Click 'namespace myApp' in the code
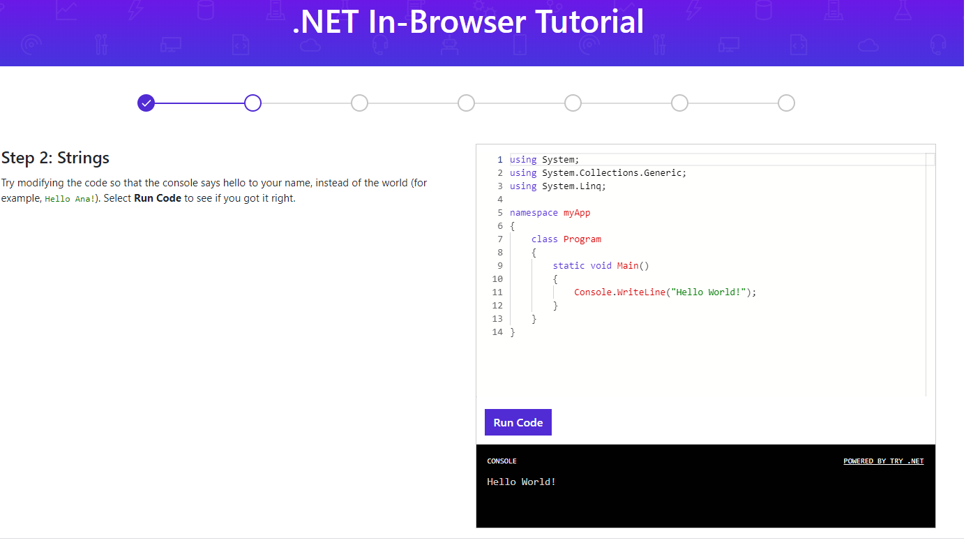 click(550, 213)
